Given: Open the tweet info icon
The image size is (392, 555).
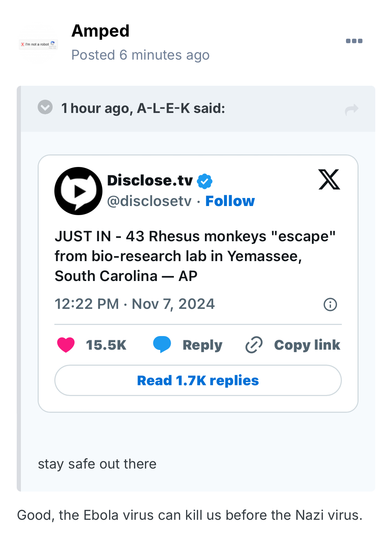Looking at the screenshot, I should [x=330, y=304].
